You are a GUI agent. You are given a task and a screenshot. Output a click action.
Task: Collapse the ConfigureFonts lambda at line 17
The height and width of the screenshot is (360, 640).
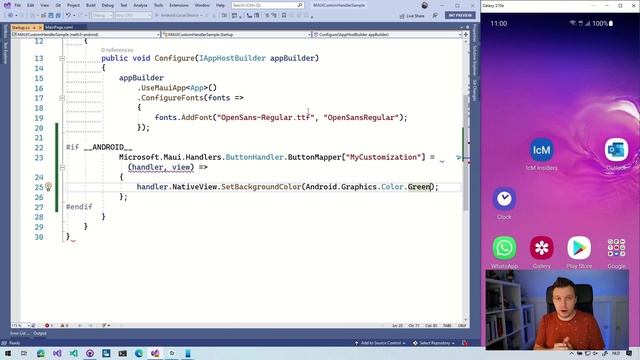pyautogui.click(x=62, y=98)
